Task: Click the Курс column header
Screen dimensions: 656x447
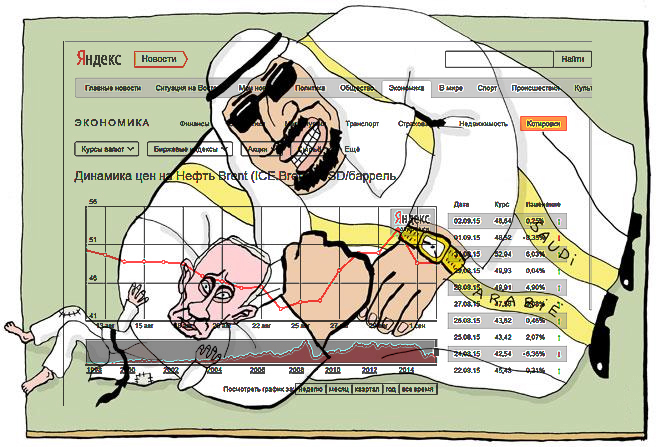Action: pyautogui.click(x=502, y=204)
